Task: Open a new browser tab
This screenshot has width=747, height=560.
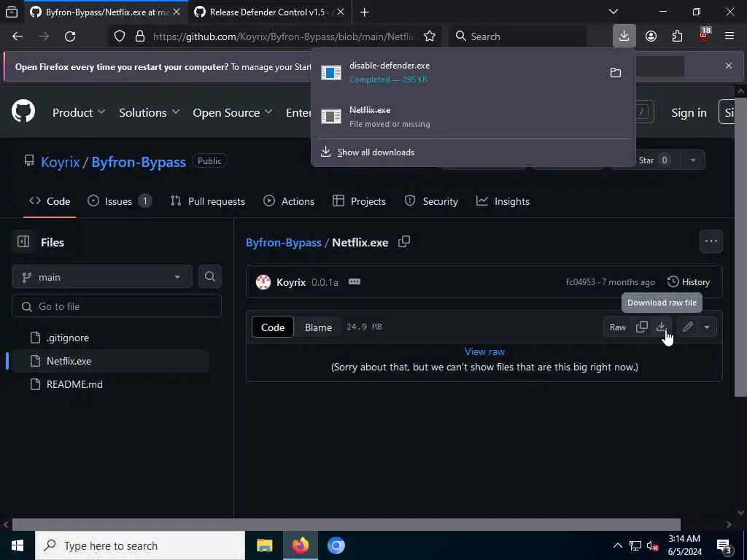Action: tap(365, 12)
